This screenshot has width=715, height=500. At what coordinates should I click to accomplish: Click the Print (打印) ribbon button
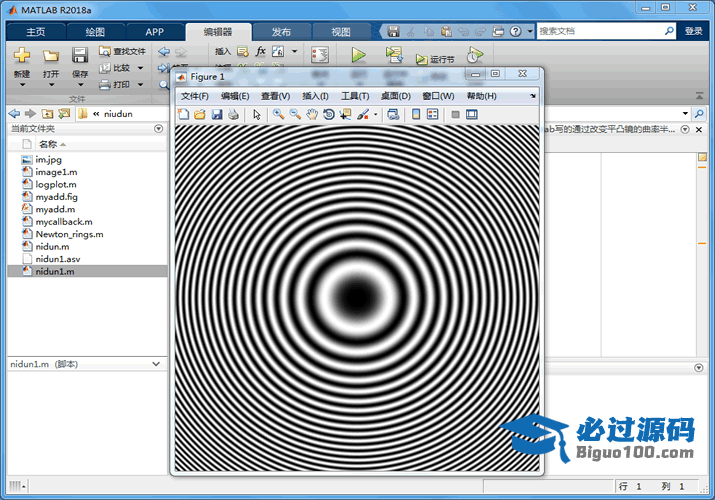tap(115, 84)
